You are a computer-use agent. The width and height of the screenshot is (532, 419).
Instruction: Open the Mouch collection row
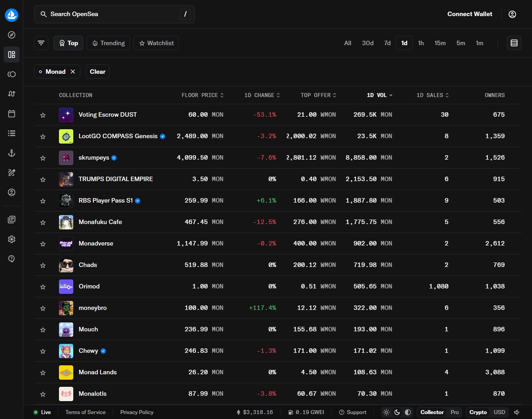tap(277, 330)
